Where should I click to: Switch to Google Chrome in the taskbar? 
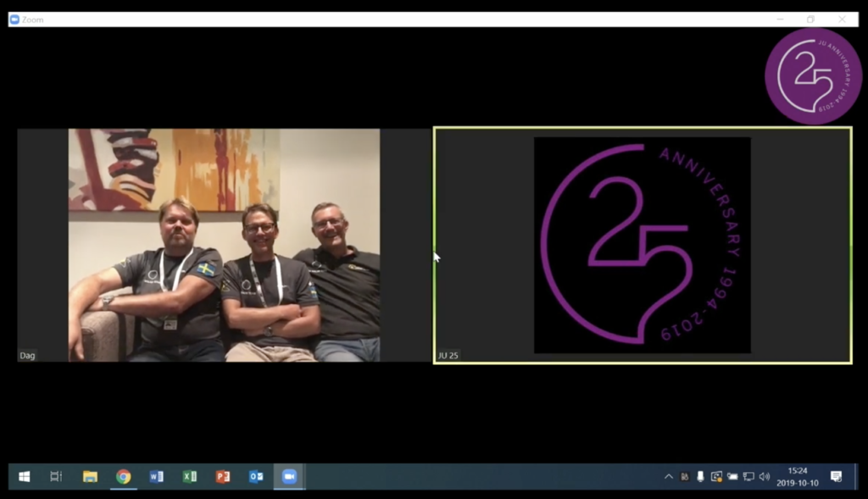pos(123,476)
